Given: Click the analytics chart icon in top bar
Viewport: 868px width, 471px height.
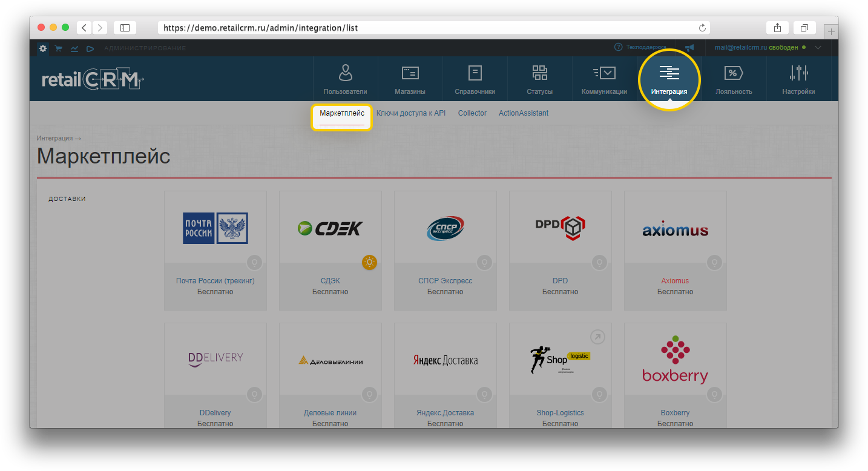Looking at the screenshot, I should 74,48.
